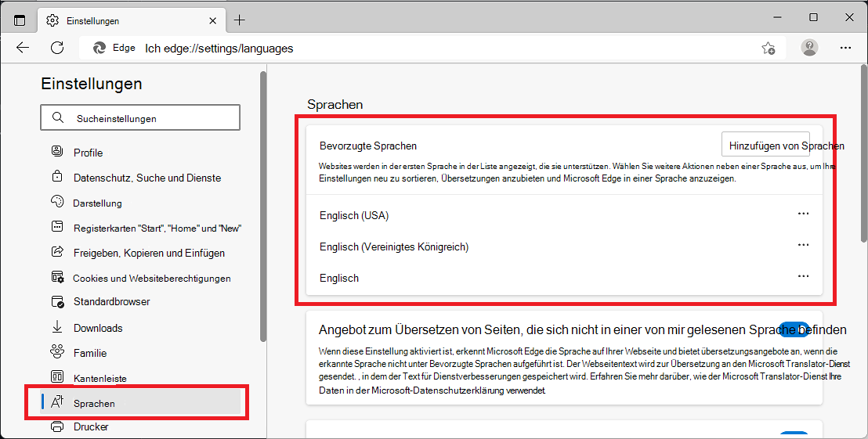Click the download arrow icon in the sidebar

click(57, 327)
